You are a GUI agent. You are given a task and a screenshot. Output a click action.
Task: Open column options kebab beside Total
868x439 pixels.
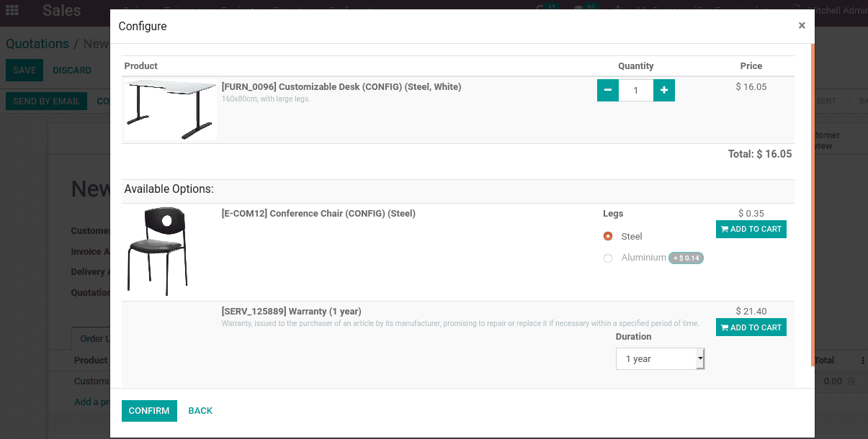(x=863, y=360)
